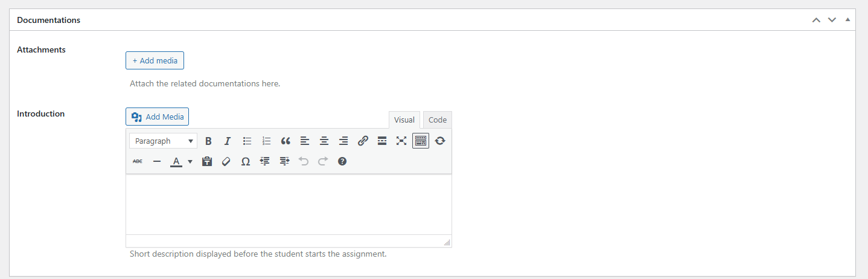Switch to the Code editor tab
Image resolution: width=868 pixels, height=279 pixels.
pos(438,120)
